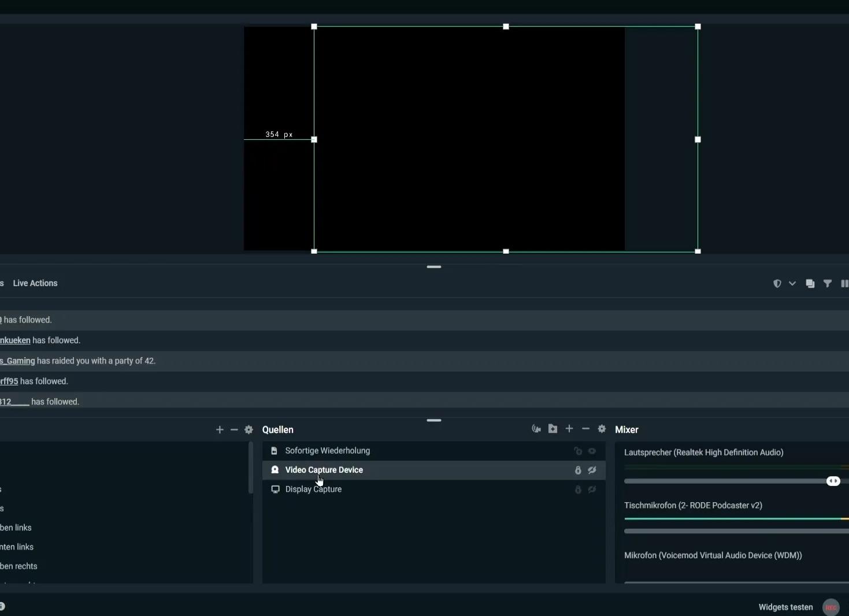Select the Display Capture source
849x616 pixels.
click(313, 489)
